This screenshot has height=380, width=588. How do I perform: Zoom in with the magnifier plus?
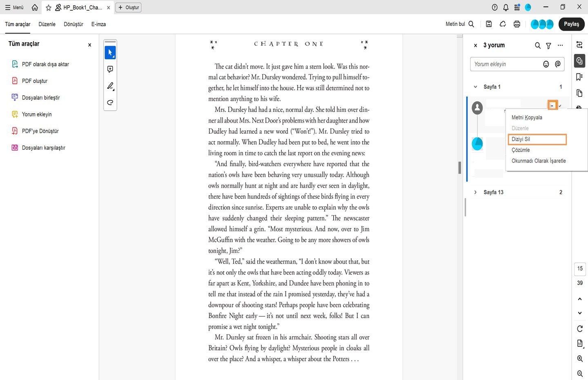(x=580, y=359)
